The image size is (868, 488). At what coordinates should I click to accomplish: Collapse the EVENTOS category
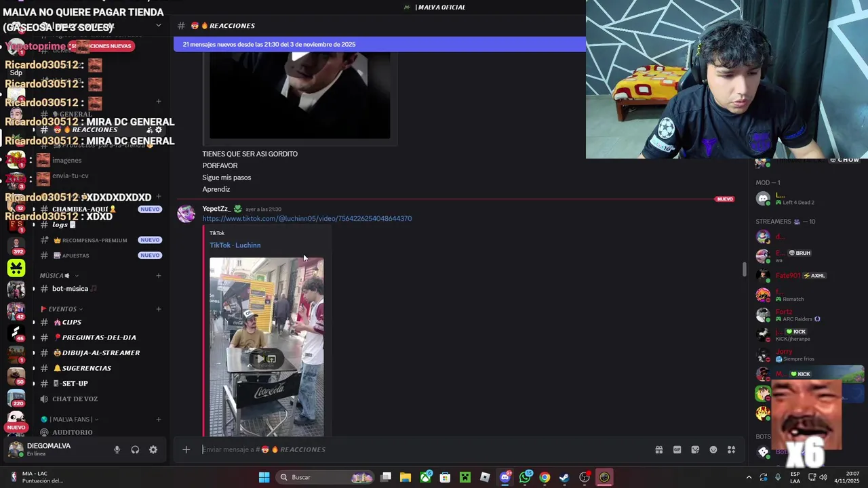tap(62, 309)
